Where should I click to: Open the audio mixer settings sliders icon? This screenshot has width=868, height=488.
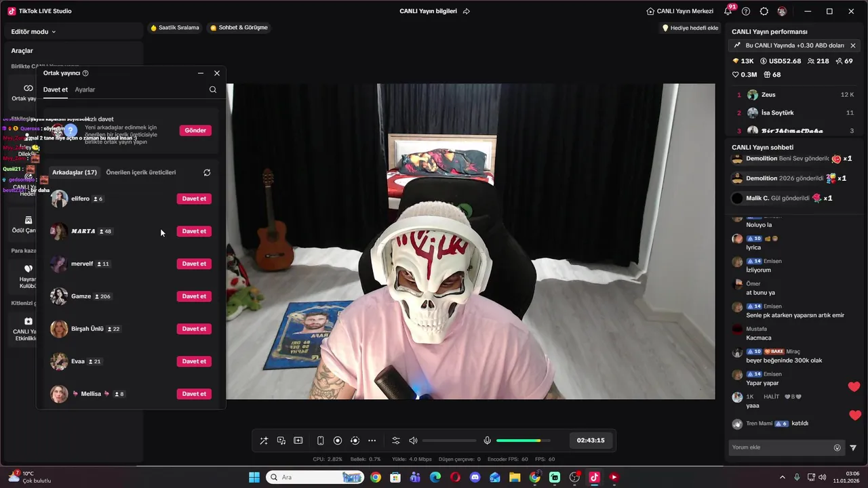coord(396,441)
